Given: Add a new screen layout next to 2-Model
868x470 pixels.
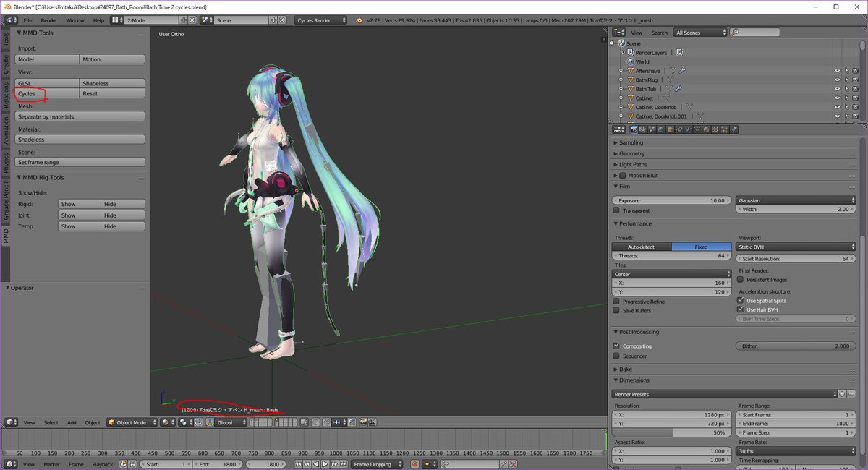Looking at the screenshot, I should 184,20.
